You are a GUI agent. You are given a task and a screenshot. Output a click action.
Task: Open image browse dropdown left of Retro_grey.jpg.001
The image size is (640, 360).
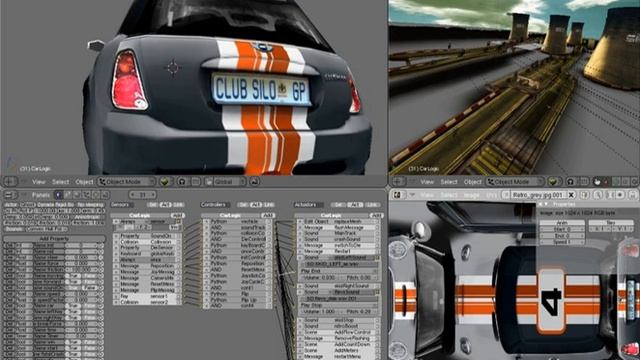pyautogui.click(x=505, y=195)
